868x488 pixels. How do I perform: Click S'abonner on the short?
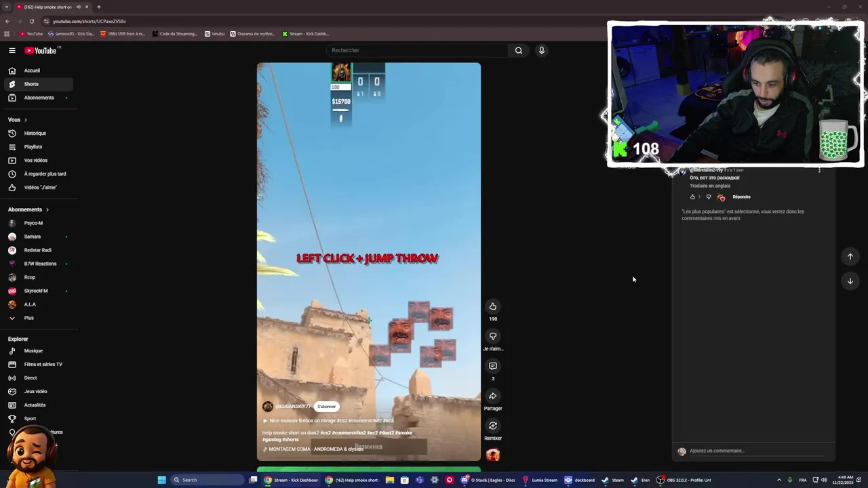click(327, 407)
